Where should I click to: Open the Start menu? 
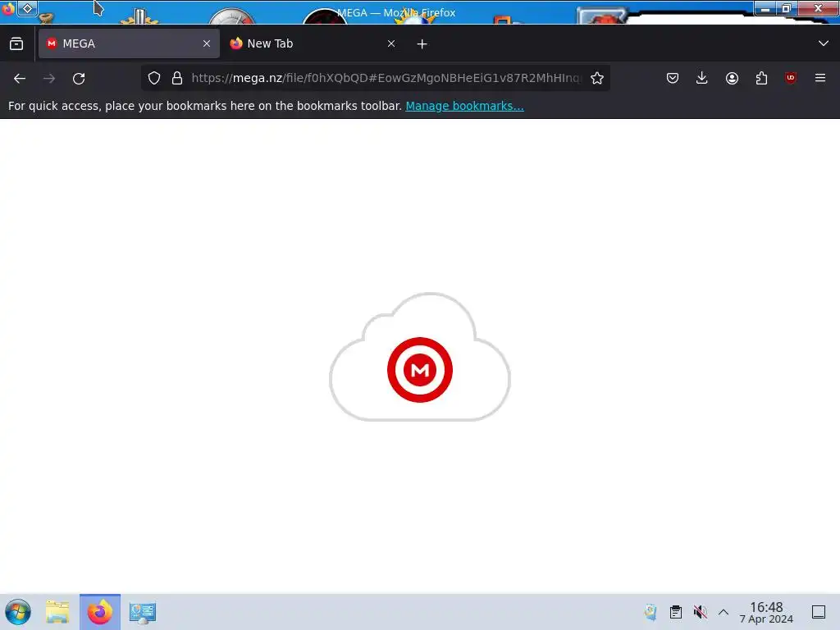pos(18,612)
